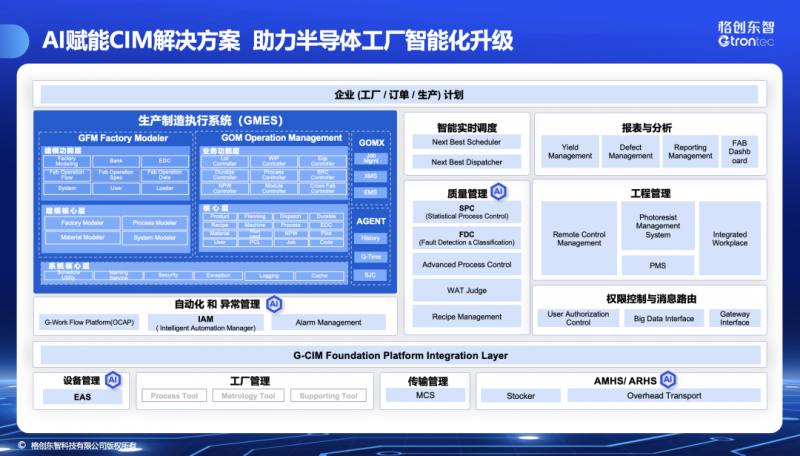Click the AI badge beside 质量管理
Screen dimensions: 800x456
pos(498,192)
